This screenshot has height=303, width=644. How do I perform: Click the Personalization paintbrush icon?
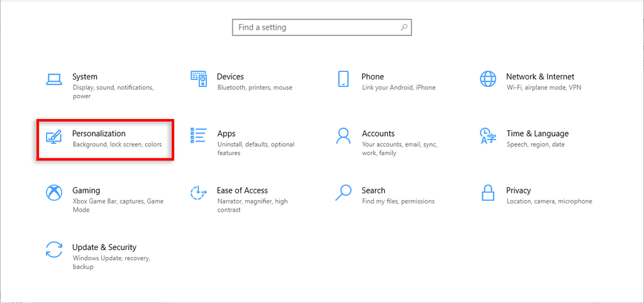click(x=54, y=136)
